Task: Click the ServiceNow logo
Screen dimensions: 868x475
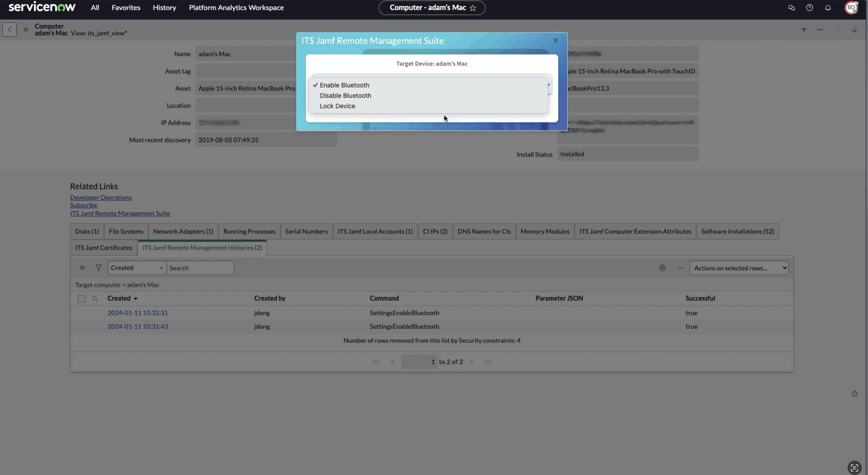Action: coord(42,7)
